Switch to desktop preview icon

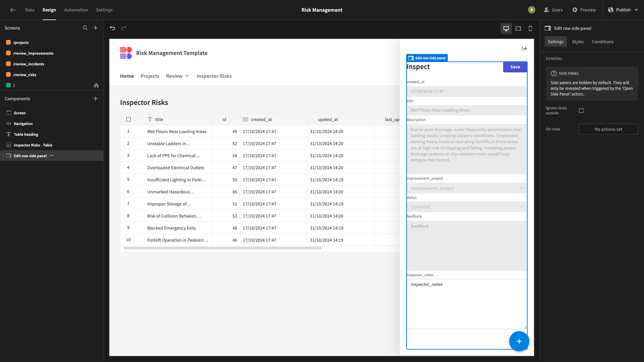(x=506, y=28)
